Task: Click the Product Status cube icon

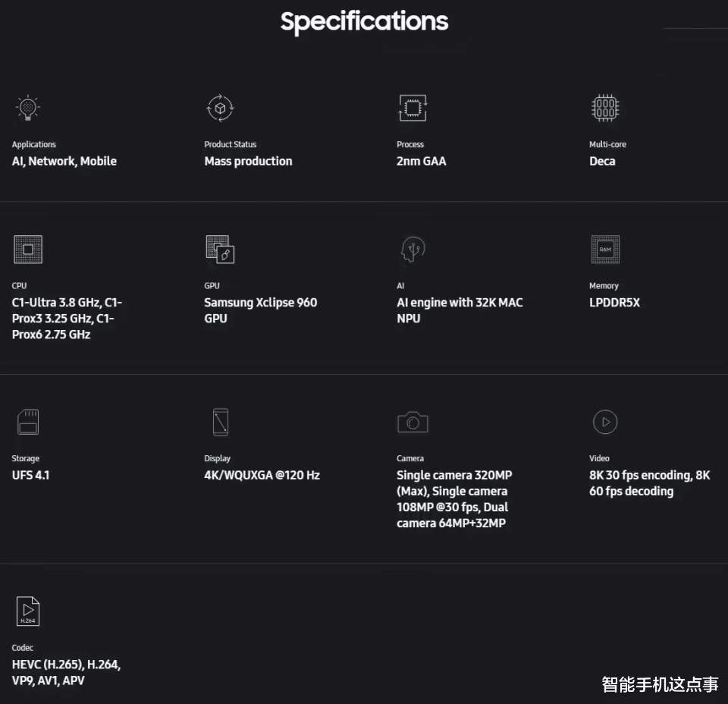Action: tap(221, 108)
